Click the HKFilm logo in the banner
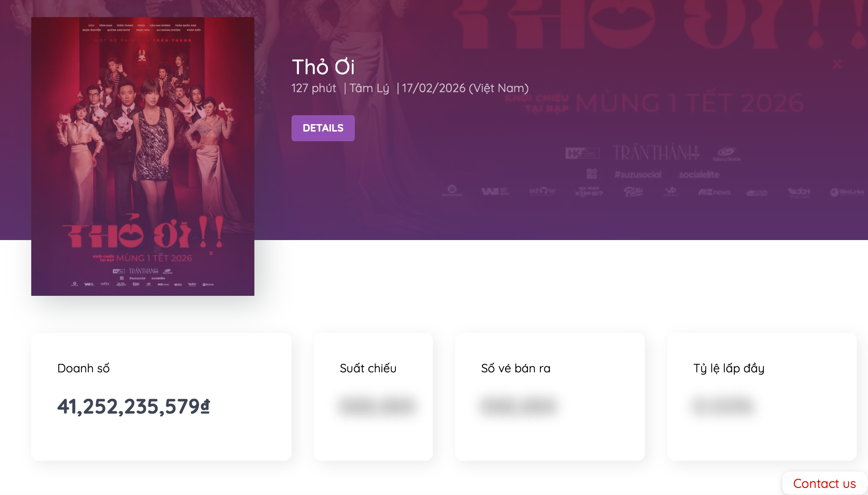The width and height of the screenshot is (868, 495). (x=582, y=153)
